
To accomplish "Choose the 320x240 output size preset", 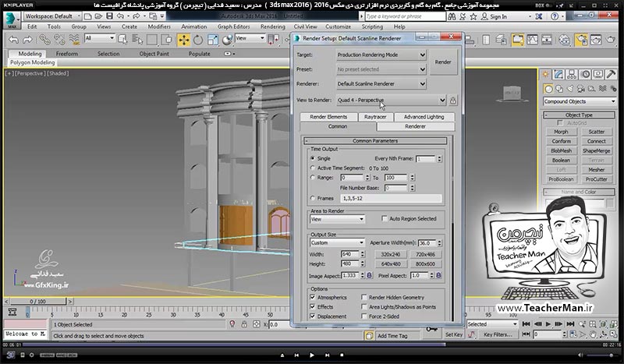I will tap(391, 254).
